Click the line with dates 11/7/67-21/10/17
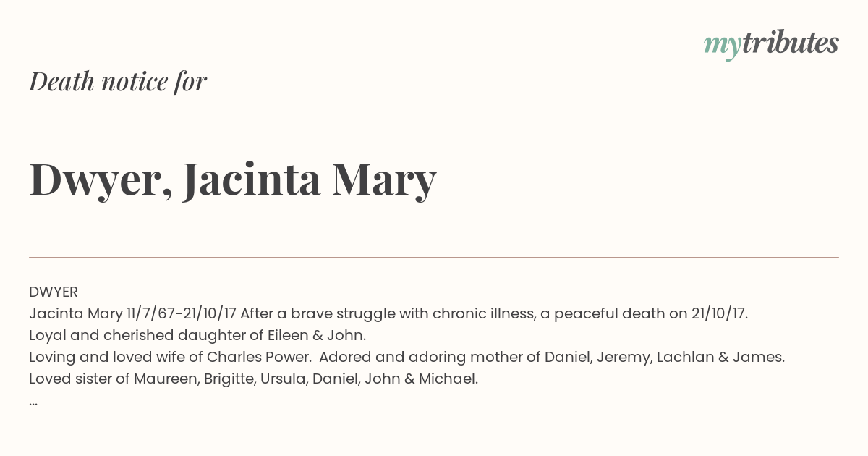This screenshot has height=456, width=868. tap(388, 314)
